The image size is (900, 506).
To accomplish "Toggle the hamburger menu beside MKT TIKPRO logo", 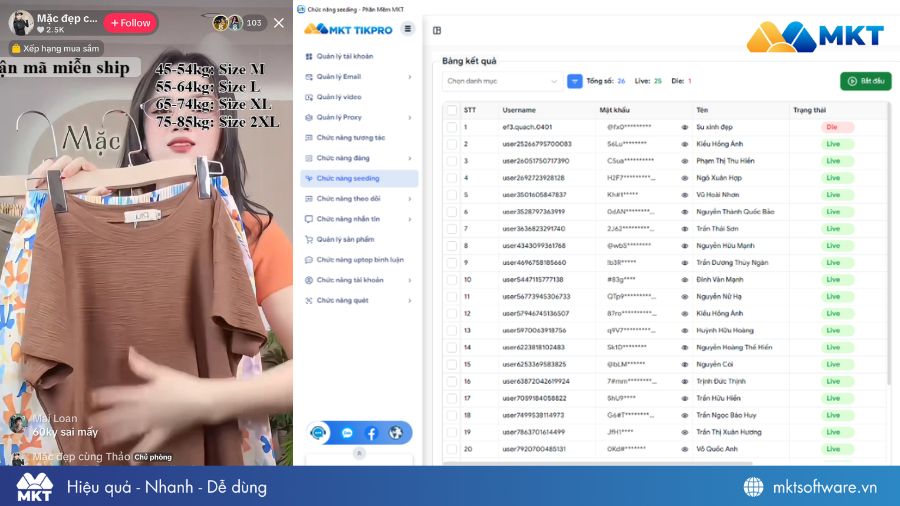I will click(408, 29).
